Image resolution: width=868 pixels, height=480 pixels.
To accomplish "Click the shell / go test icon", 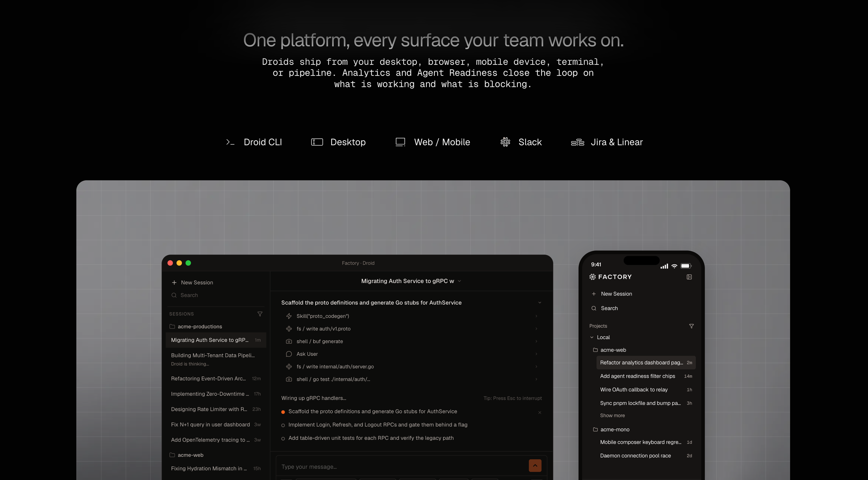I will point(289,379).
